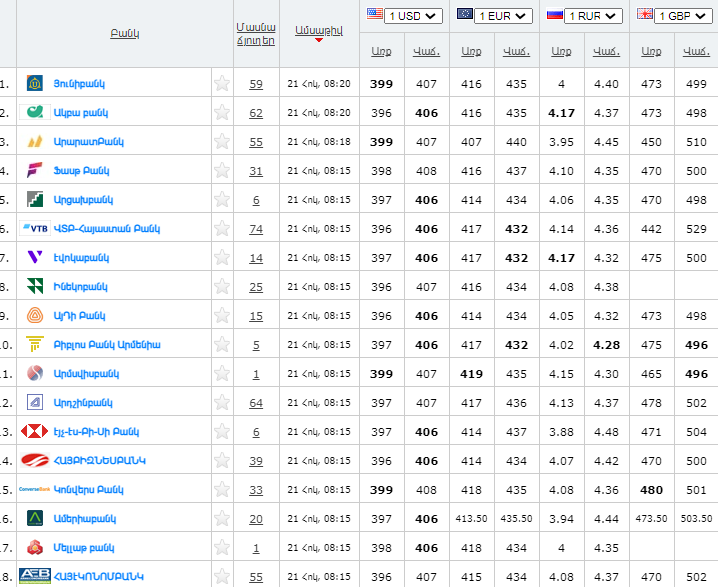Open the 1 GBP currency dropdown
The image size is (718, 587).
683,16
